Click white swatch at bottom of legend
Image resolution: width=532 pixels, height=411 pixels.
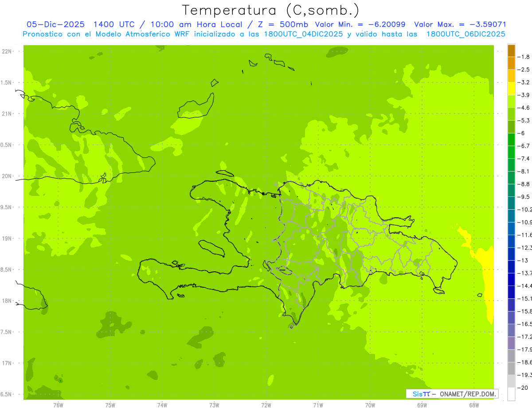point(511,394)
